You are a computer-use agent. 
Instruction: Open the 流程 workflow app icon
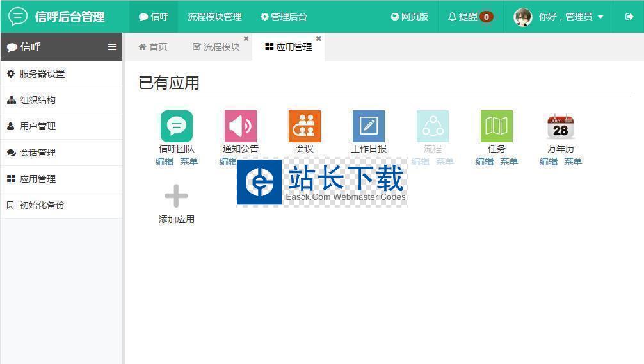coord(432,126)
